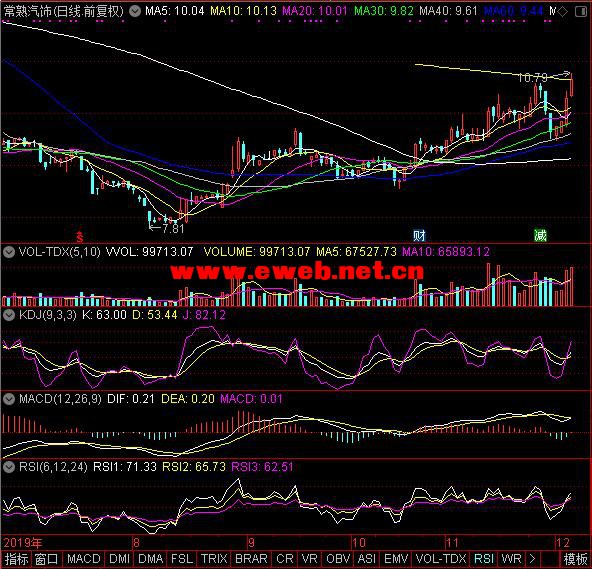Show more indicator tabs with the arrow
The height and width of the screenshot is (569, 592).
[x=532, y=559]
